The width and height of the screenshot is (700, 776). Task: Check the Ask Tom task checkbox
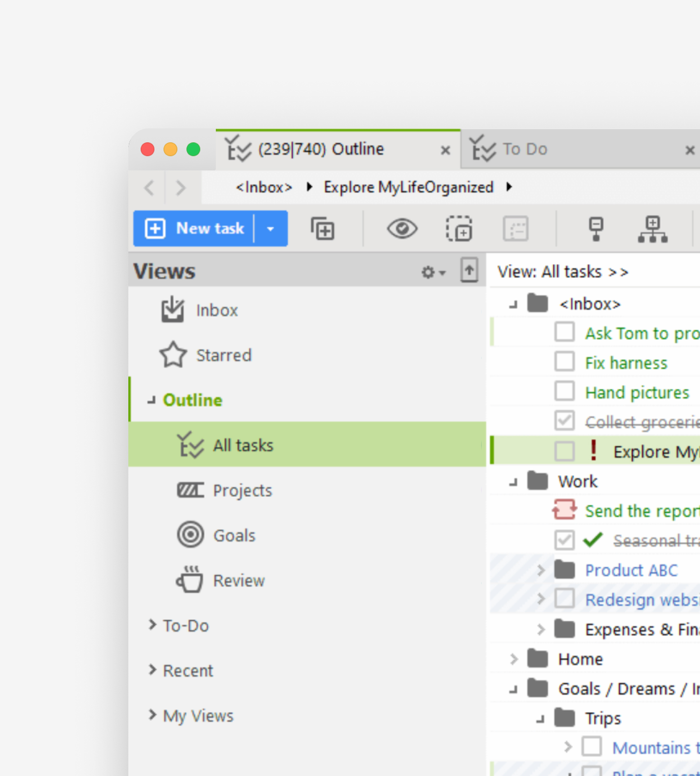click(x=564, y=332)
